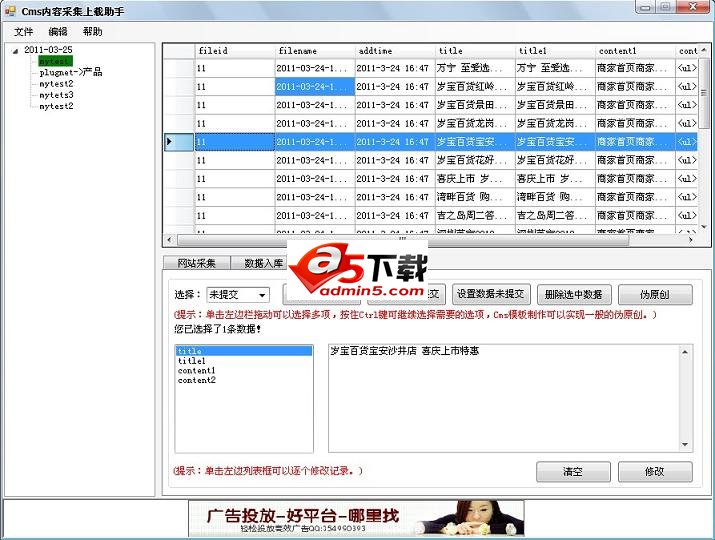Switch to the 数据入库 tab
Screen dimensions: 715x540
pos(260,263)
